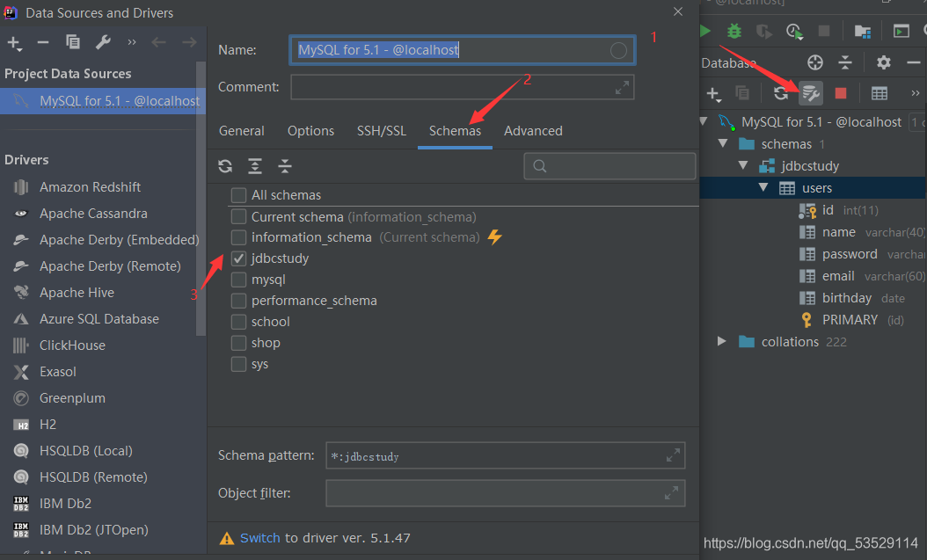This screenshot has height=560, width=927.
Task: Show more Database toolbar items
Action: tap(916, 93)
